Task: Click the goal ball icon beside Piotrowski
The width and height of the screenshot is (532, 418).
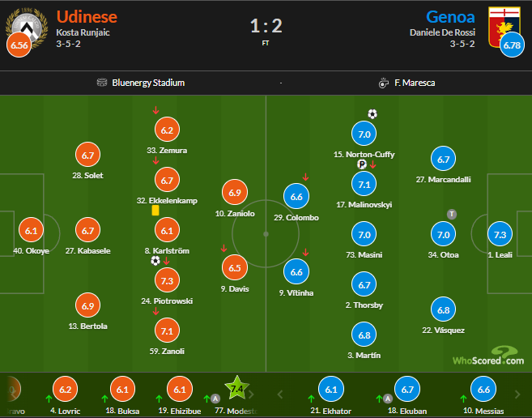Action: point(155,261)
